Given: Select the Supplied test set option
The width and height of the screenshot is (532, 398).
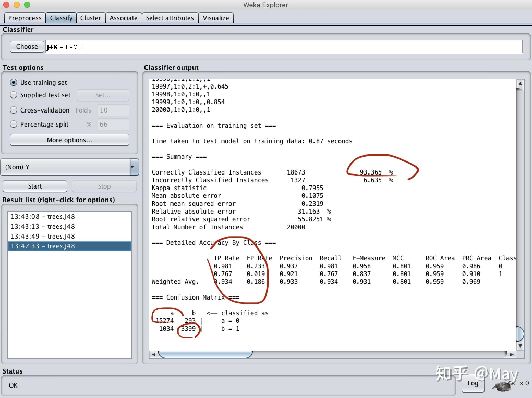Looking at the screenshot, I should (14, 95).
